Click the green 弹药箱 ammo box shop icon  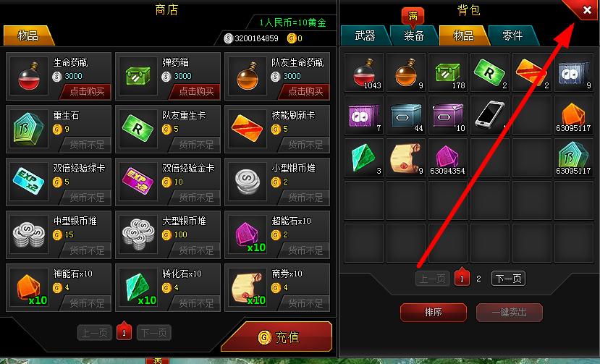tap(138, 76)
